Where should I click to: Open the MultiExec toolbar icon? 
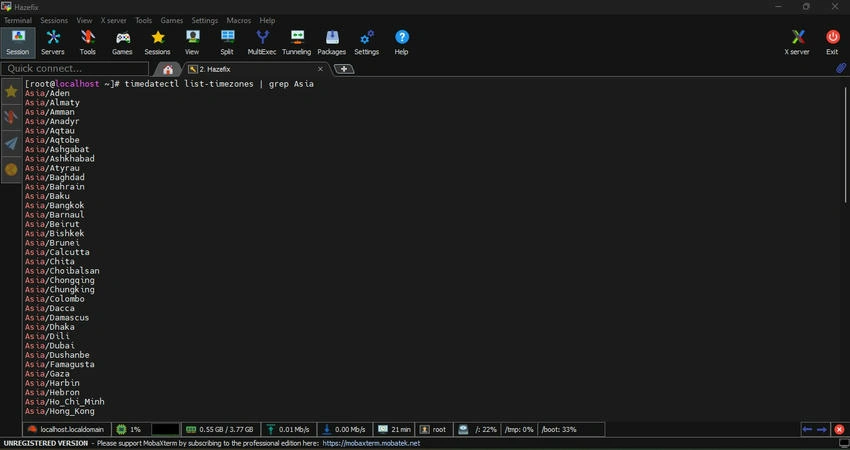point(262,42)
